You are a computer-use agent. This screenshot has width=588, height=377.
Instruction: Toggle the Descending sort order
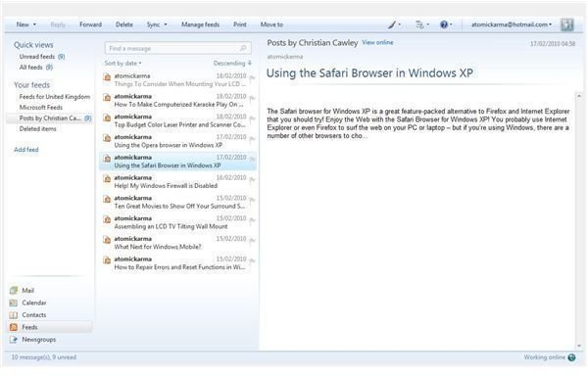coord(232,63)
